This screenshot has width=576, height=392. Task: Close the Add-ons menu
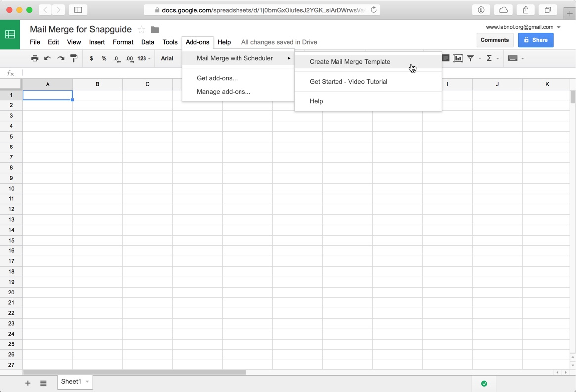pos(197,42)
